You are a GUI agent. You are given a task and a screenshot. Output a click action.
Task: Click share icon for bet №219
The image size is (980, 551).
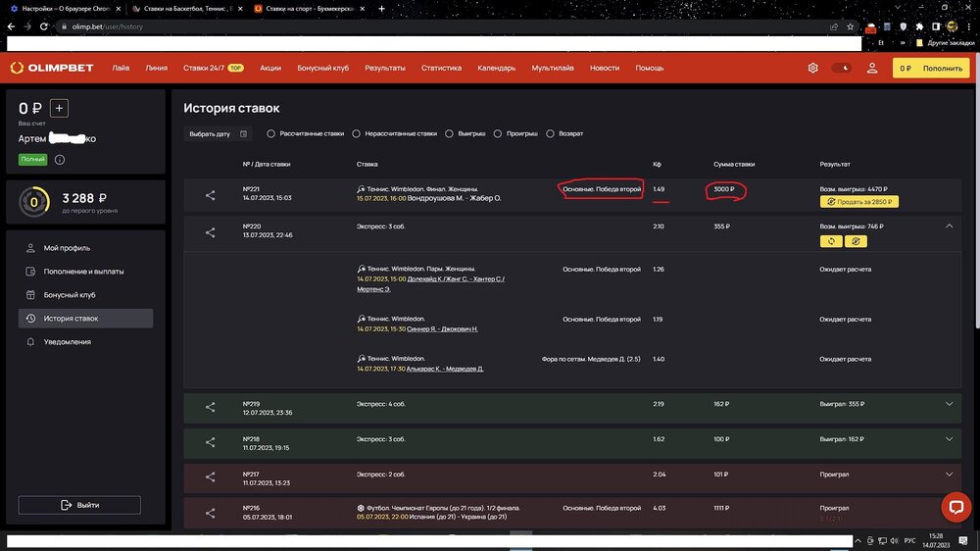click(211, 407)
